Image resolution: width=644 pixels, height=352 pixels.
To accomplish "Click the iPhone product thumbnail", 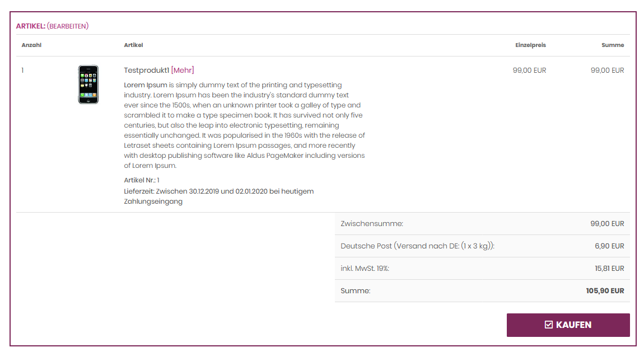I will pyautogui.click(x=88, y=85).
